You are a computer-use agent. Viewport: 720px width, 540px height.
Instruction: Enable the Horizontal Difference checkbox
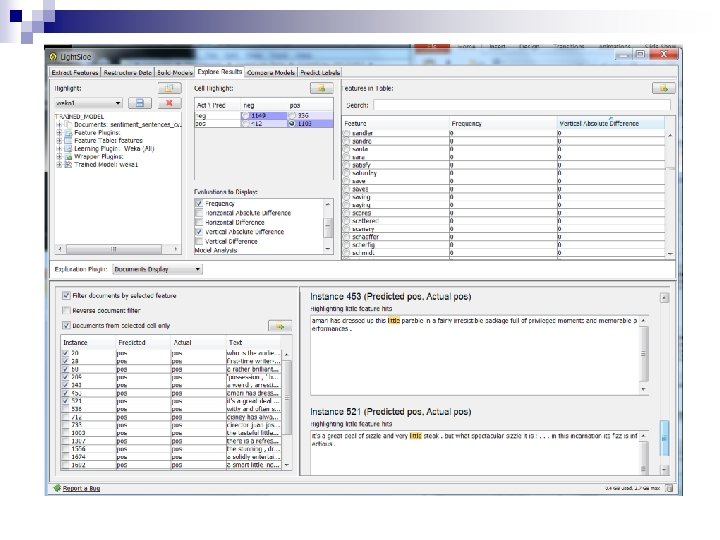coord(199,222)
